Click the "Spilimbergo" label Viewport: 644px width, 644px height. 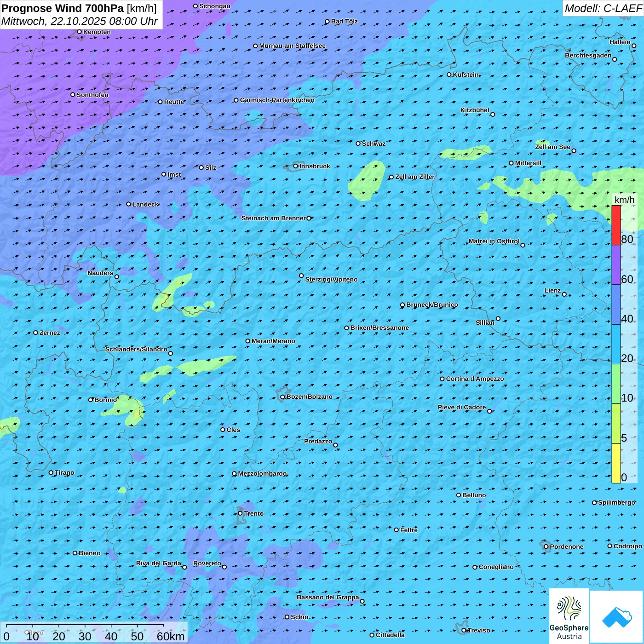coord(616,502)
